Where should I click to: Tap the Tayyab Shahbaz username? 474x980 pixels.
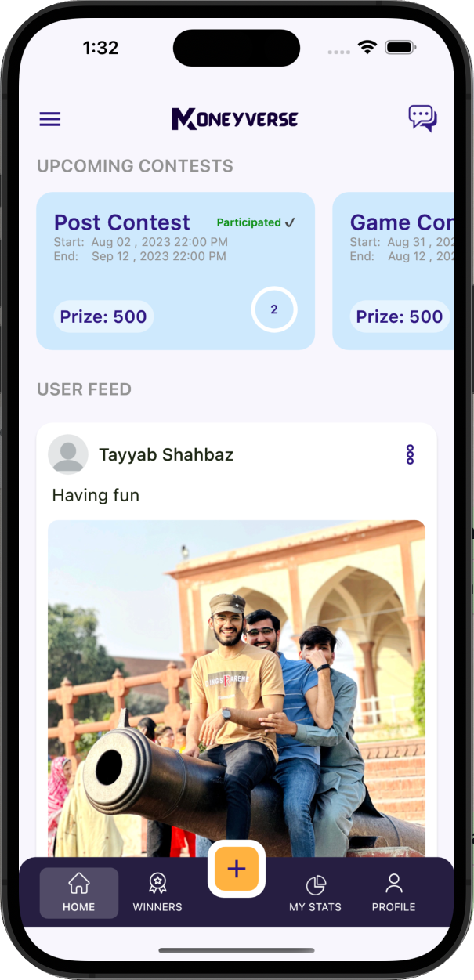166,454
